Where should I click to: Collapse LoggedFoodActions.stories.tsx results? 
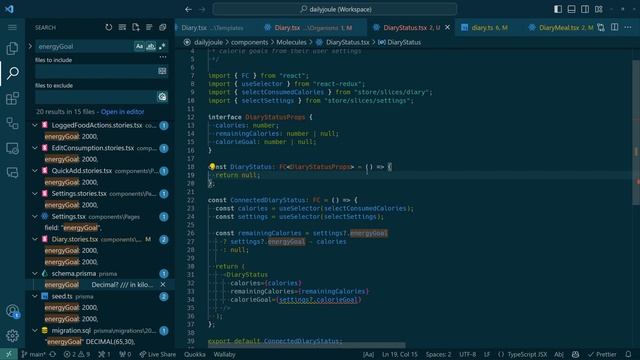pos(35,125)
